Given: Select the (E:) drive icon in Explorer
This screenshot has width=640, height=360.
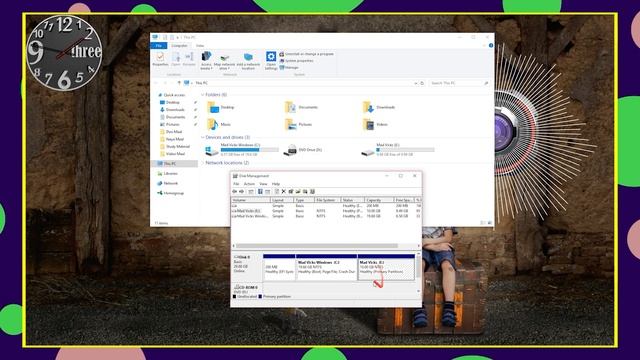Looking at the screenshot, I should point(367,152).
